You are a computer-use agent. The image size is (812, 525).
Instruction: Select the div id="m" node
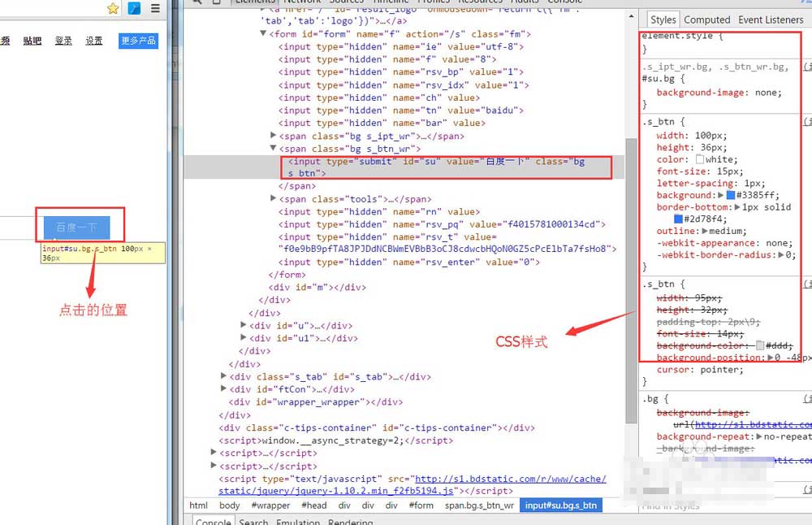[x=317, y=287]
